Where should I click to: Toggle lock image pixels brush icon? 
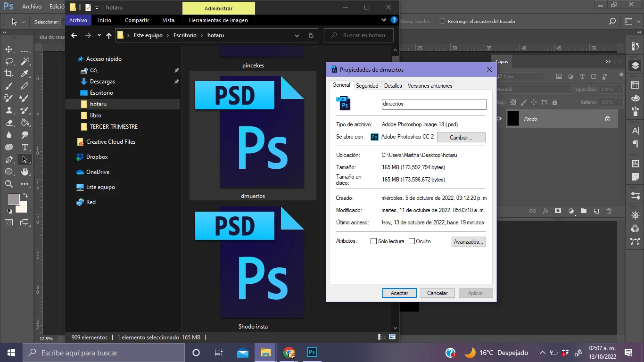click(523, 102)
